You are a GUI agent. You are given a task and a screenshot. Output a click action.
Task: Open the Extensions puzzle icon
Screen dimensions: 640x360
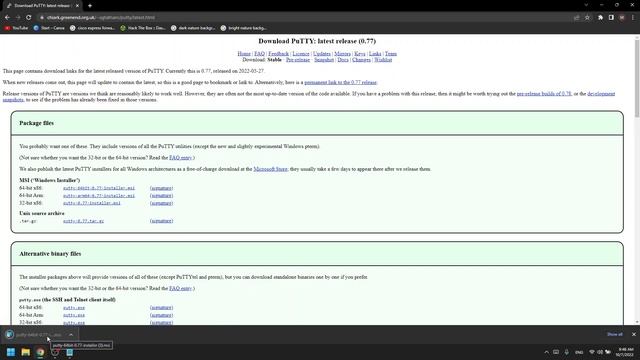pos(600,18)
